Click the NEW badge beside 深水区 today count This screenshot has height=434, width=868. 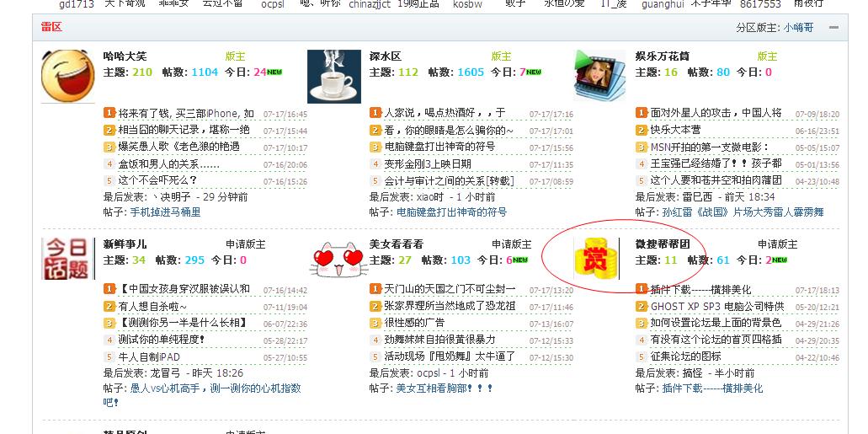click(x=534, y=72)
